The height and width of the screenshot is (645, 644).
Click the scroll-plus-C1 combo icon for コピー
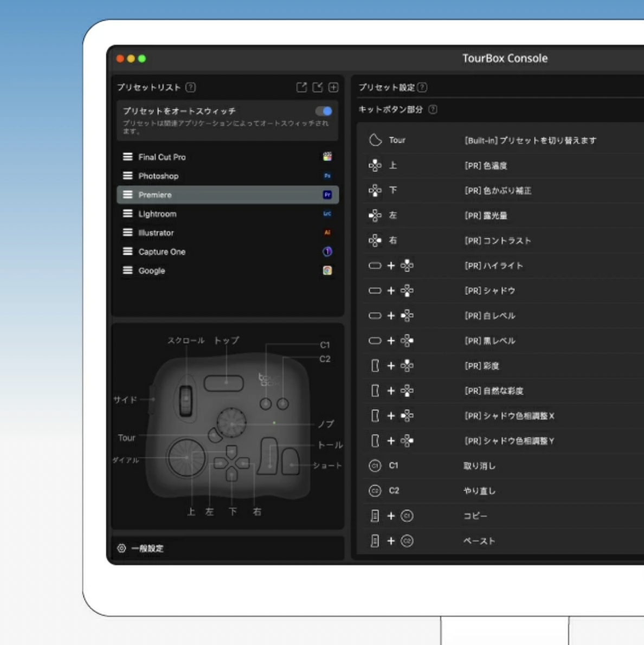(x=391, y=516)
